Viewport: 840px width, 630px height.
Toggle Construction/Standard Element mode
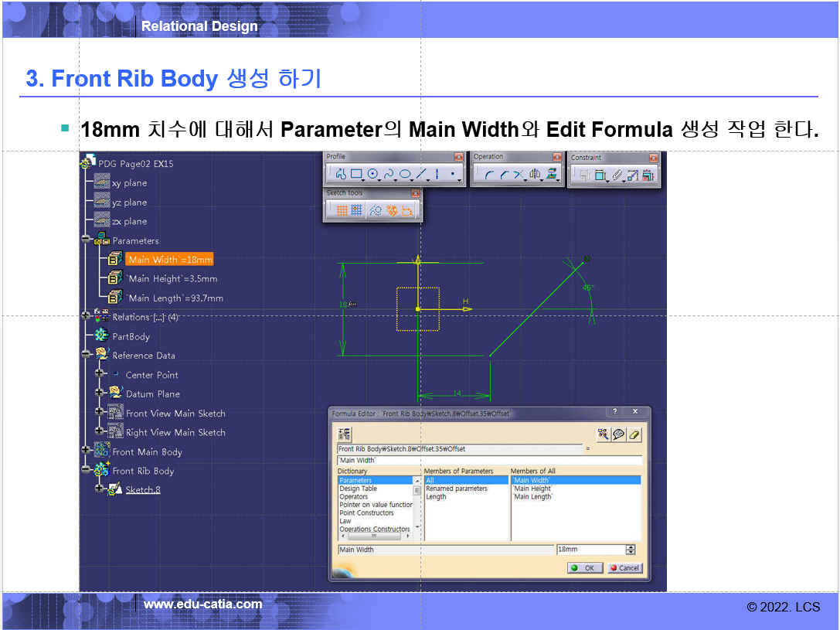(375, 209)
